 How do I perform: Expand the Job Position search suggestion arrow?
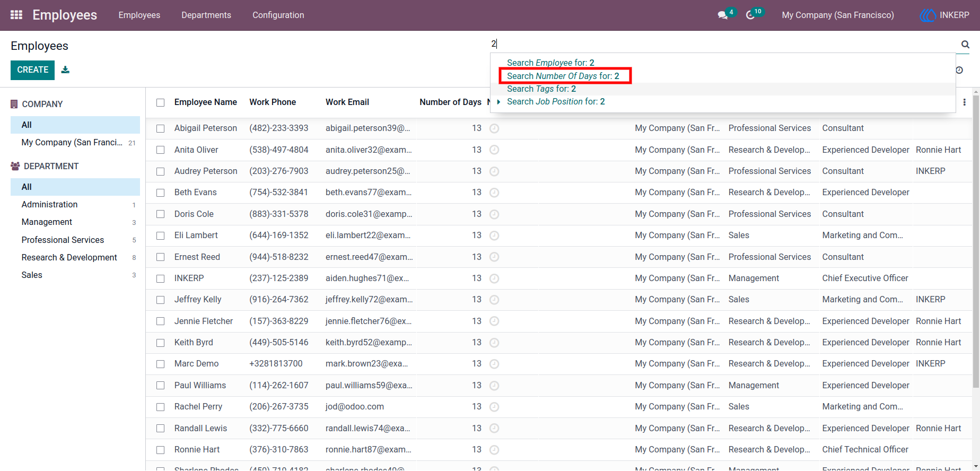point(498,102)
